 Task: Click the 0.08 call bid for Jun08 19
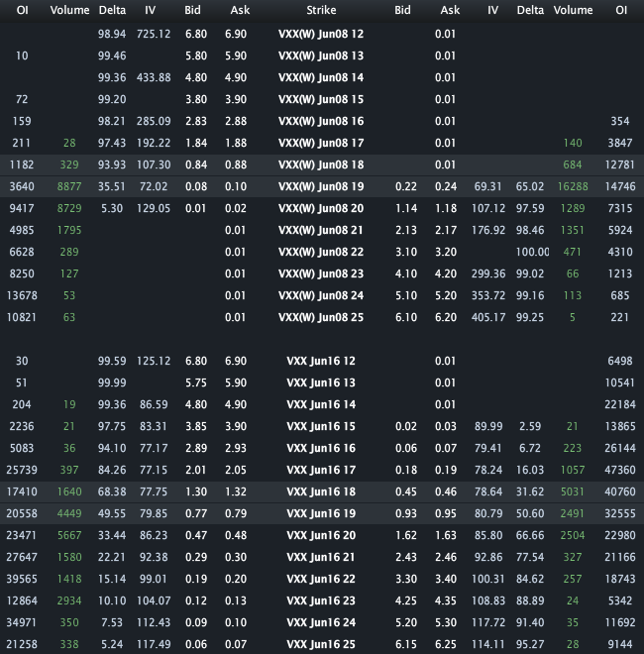coord(196,186)
